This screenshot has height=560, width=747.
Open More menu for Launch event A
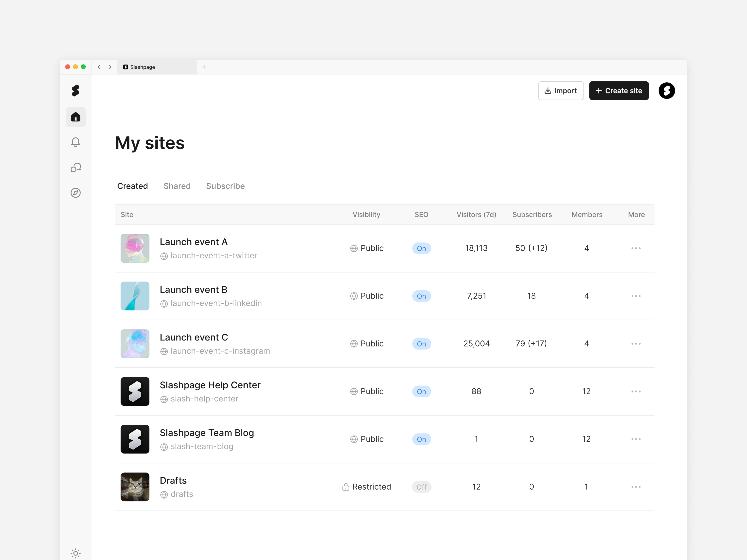tap(636, 248)
